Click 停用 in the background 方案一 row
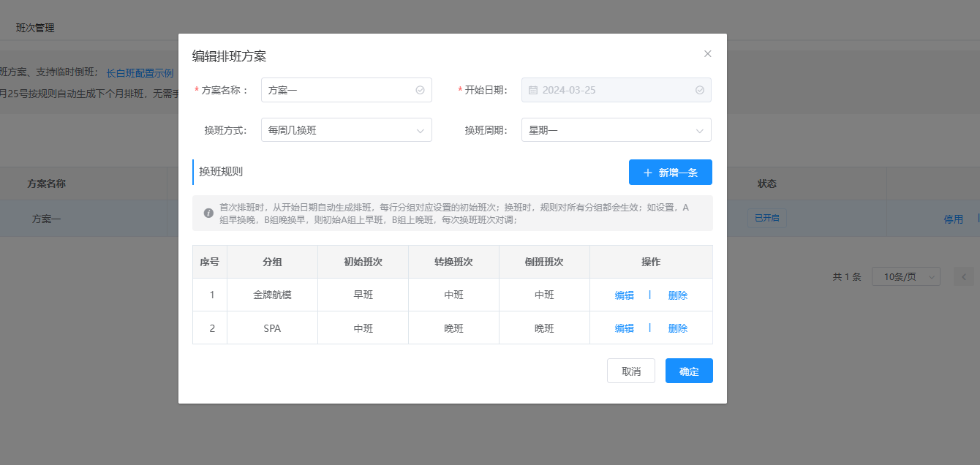 (954, 219)
